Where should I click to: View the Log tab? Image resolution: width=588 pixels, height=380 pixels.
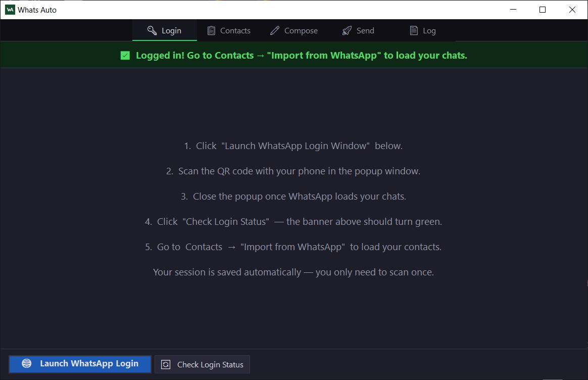[423, 30]
